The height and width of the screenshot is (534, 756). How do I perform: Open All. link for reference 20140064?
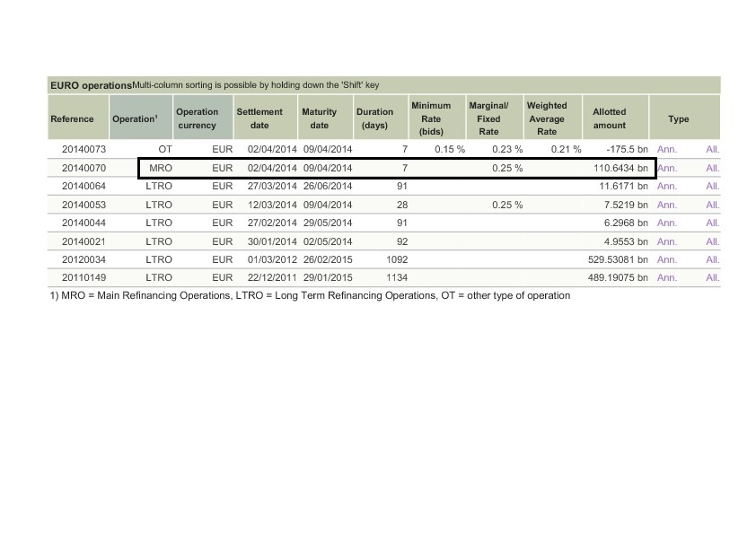[x=713, y=186]
